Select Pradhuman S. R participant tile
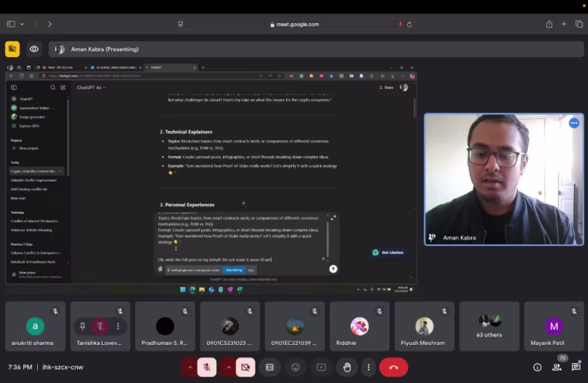 (x=165, y=326)
